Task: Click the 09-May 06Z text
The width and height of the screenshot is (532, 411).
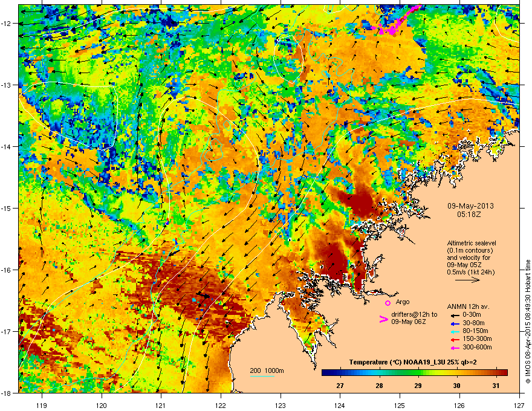Action: (408, 322)
